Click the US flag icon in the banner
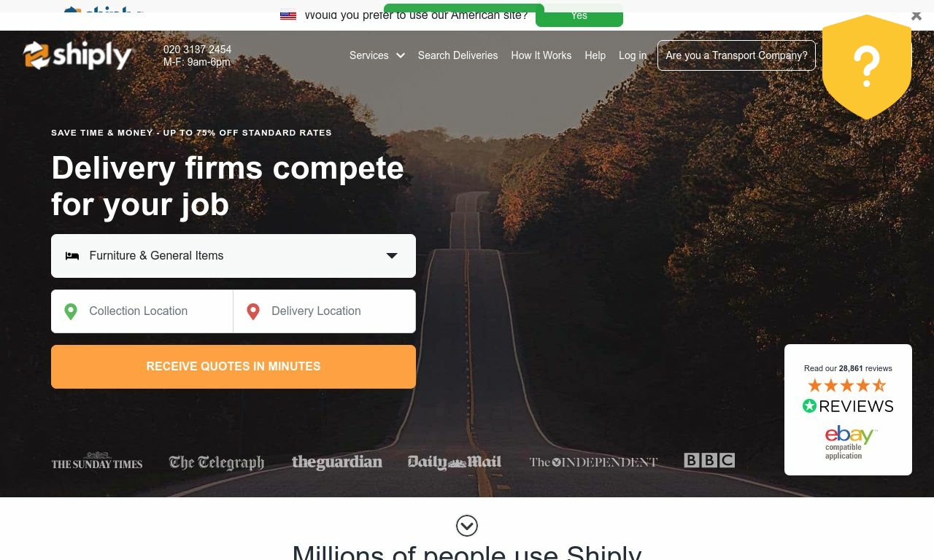Viewport: 934px width, 560px height. [288, 15]
